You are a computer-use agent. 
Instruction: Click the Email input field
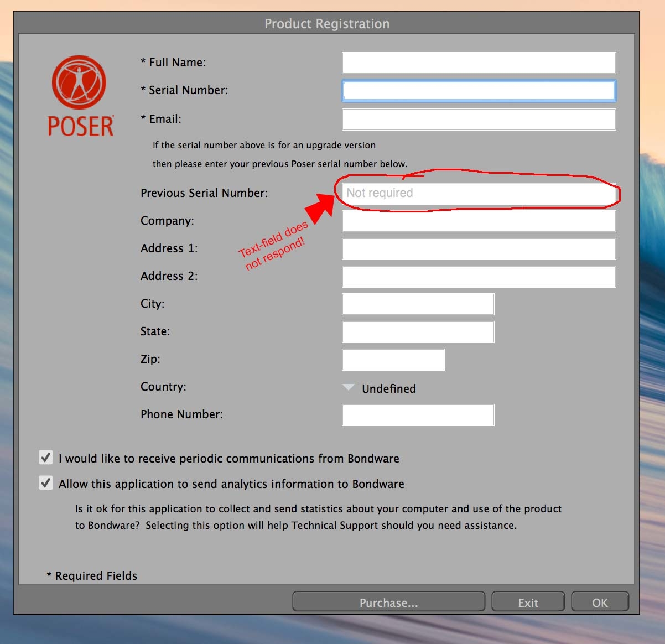click(479, 120)
